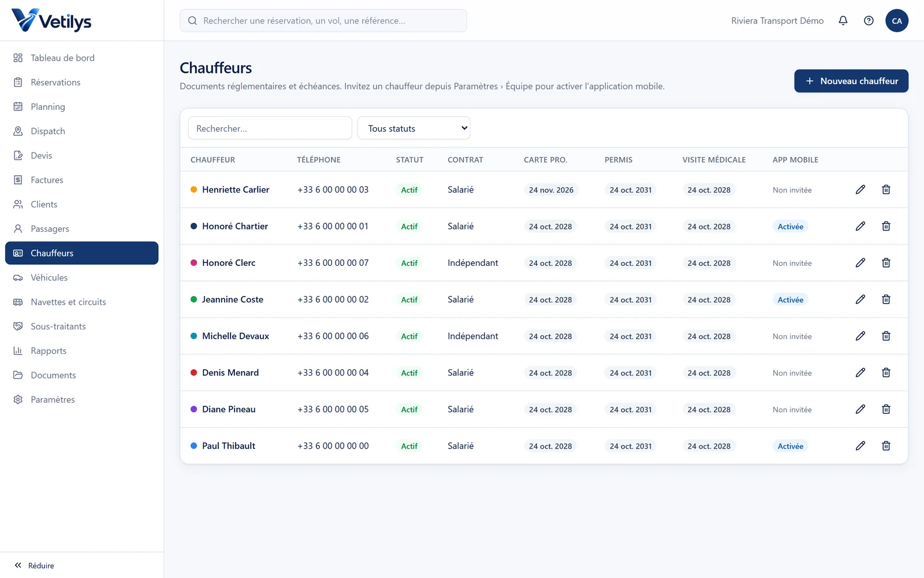Edit Michelle Devaux's row pencil icon
This screenshot has height=578, width=924.
(x=860, y=336)
